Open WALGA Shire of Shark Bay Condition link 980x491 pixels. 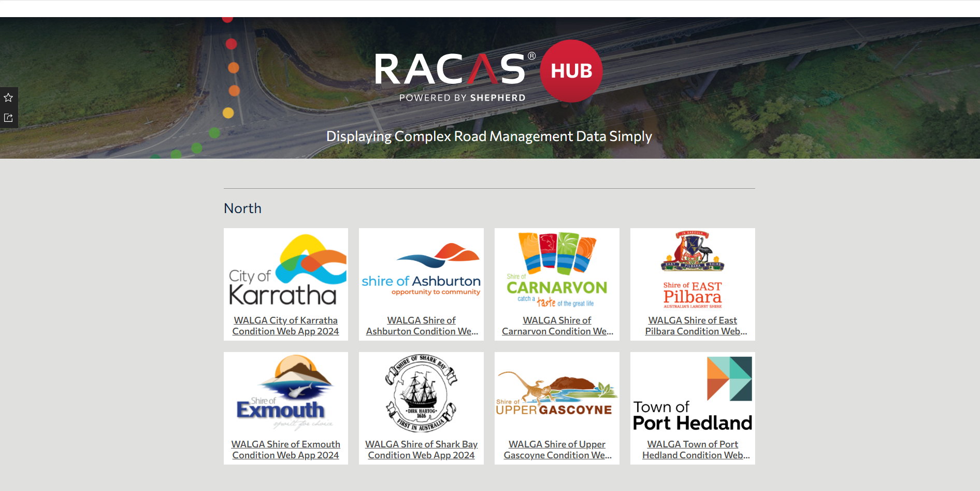[x=422, y=450]
